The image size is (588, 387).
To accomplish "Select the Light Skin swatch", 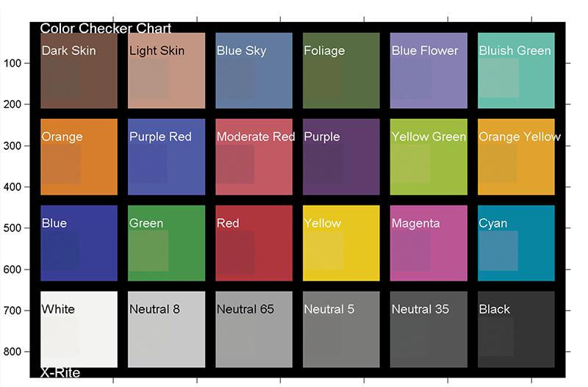I will coord(167,70).
